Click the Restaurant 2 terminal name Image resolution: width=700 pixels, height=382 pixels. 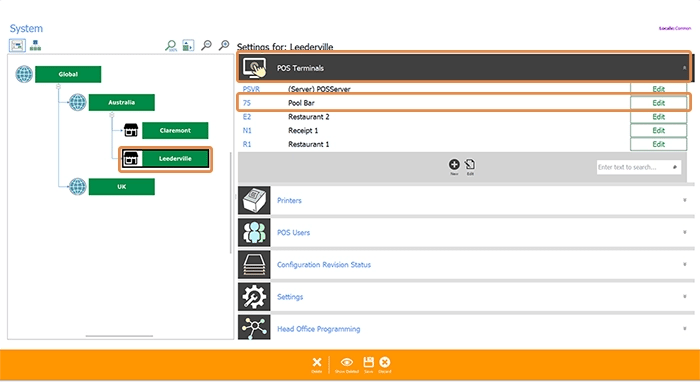[308, 116]
